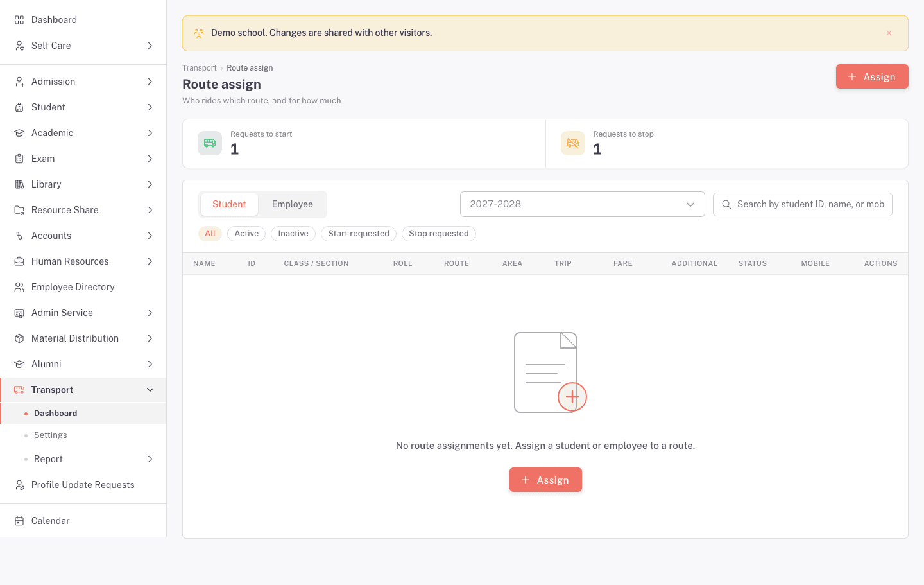Switch to the Student tab

point(229,204)
